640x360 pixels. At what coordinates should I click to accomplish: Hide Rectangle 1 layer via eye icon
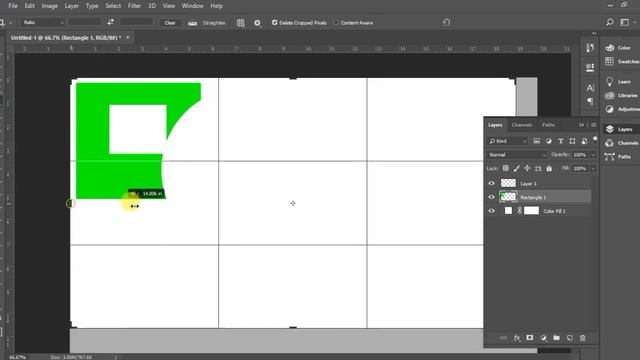coord(491,197)
